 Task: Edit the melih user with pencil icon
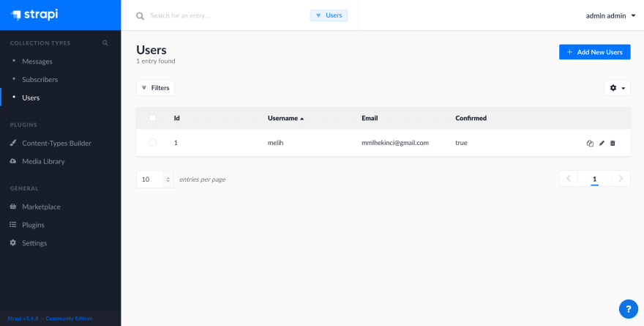(602, 143)
